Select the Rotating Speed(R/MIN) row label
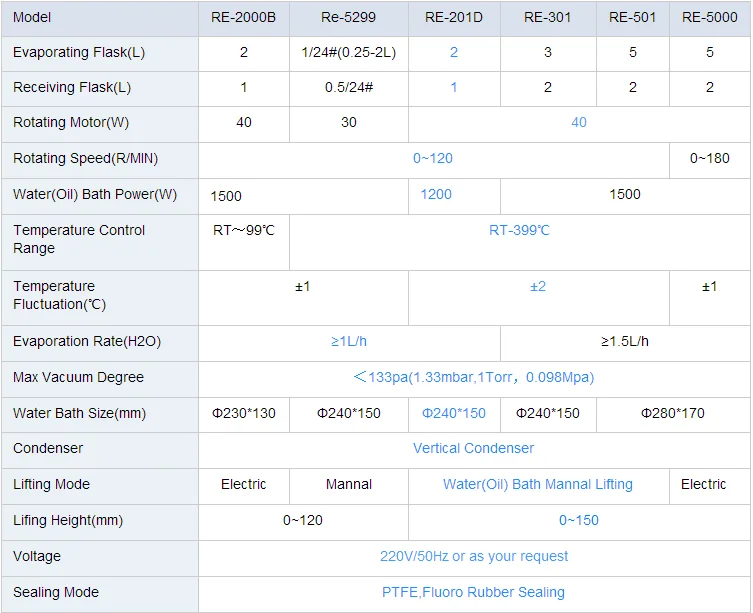This screenshot has height=613, width=753. (86, 158)
